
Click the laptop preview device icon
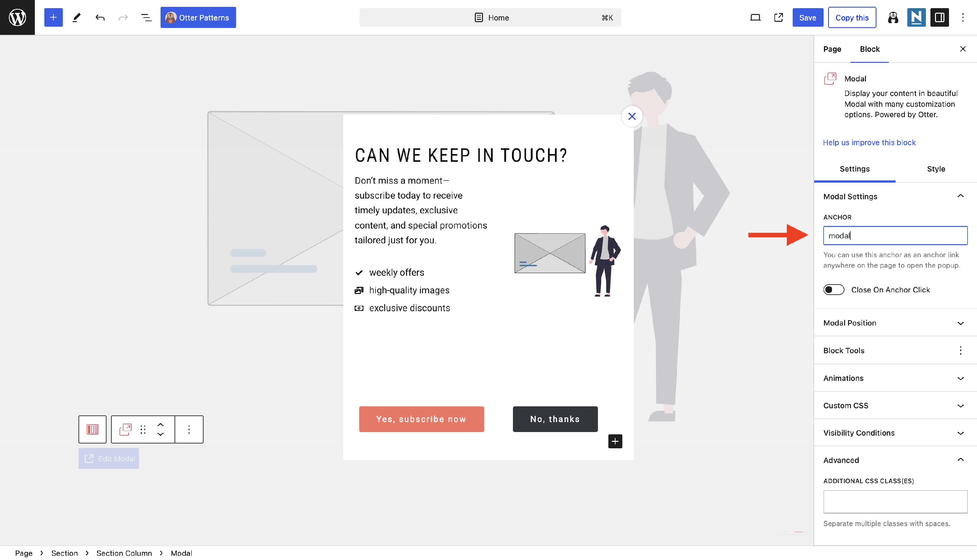(755, 17)
